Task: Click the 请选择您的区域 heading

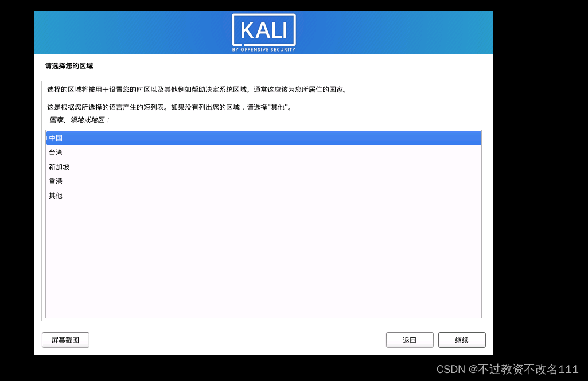Action: point(69,65)
